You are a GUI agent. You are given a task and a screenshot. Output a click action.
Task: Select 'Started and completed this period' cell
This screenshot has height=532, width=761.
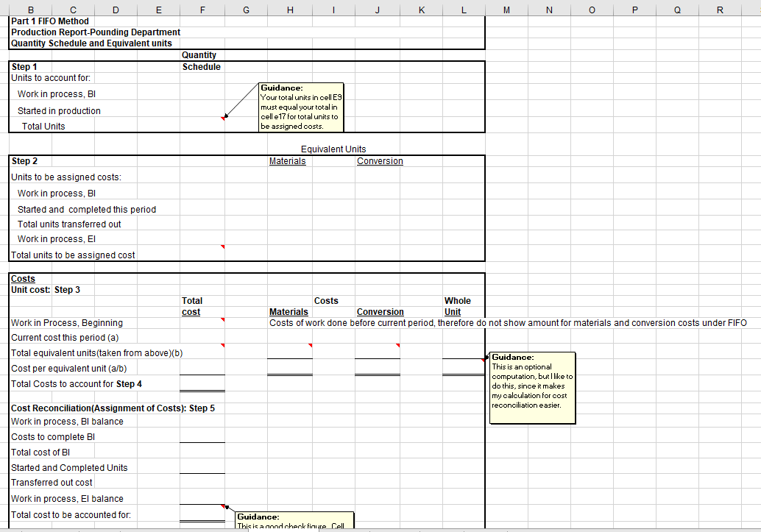pyautogui.click(x=87, y=209)
